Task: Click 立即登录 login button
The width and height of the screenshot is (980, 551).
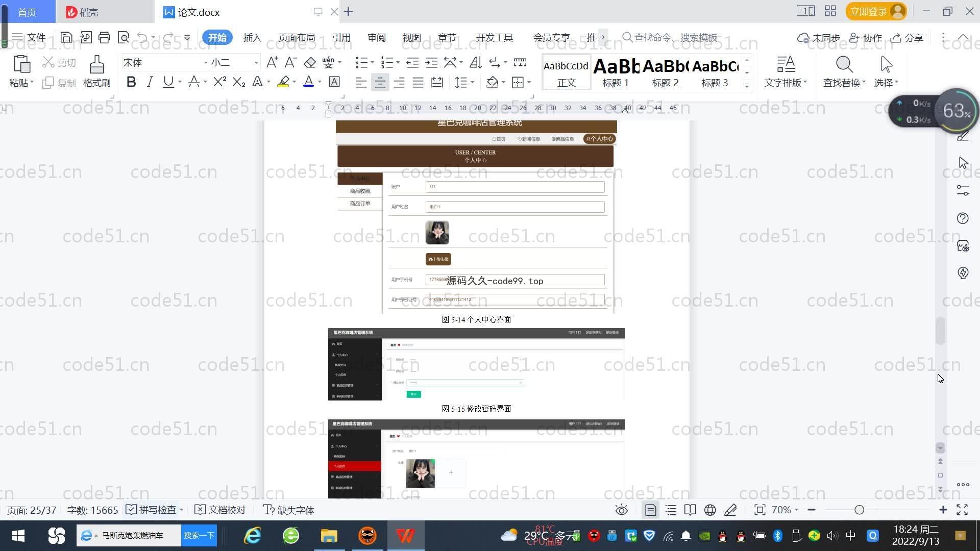Action: coord(876,11)
